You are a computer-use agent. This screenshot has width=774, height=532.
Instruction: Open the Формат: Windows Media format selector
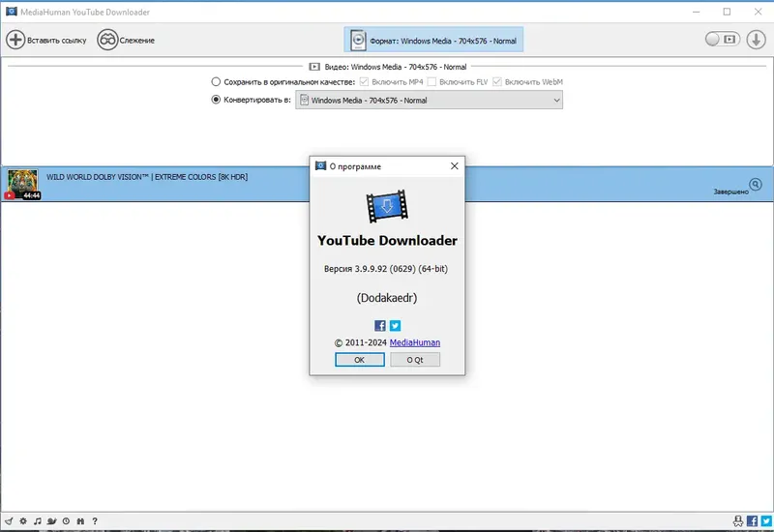(x=433, y=40)
